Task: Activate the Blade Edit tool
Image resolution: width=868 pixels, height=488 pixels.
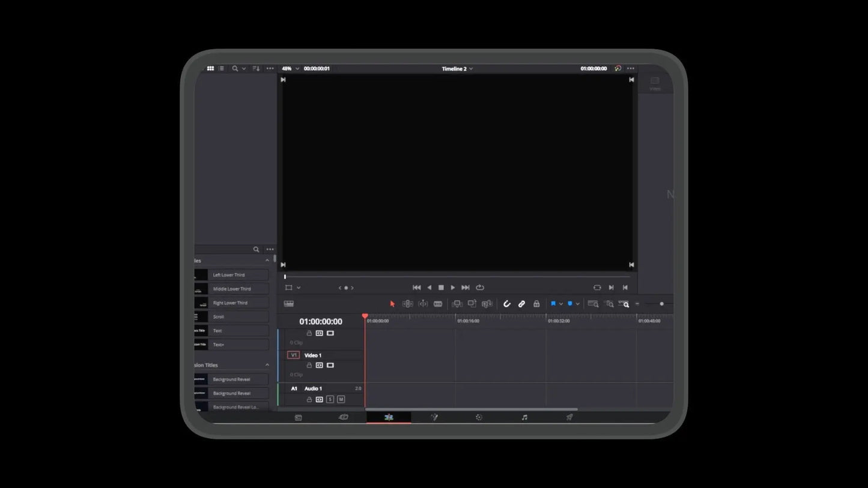Action: tap(438, 304)
